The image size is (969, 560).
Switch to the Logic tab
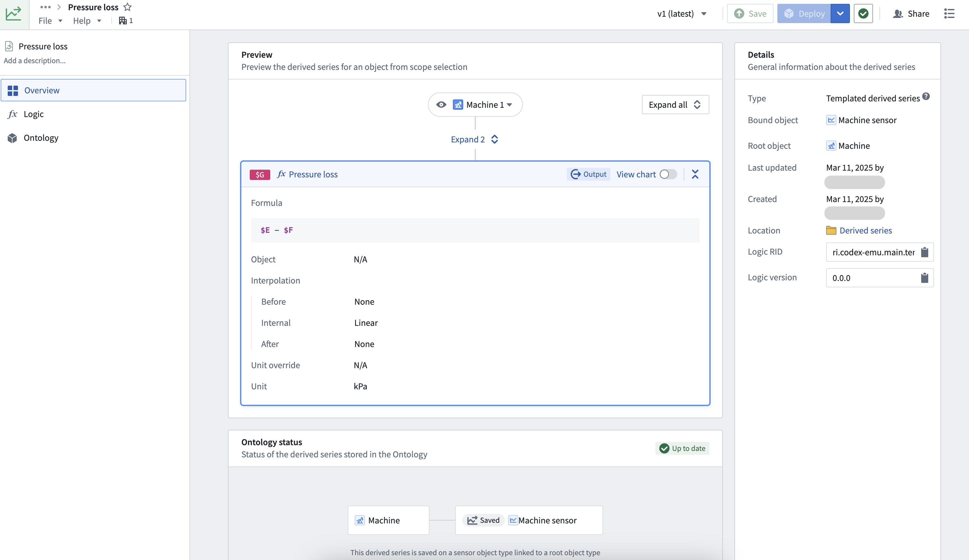pos(93,114)
